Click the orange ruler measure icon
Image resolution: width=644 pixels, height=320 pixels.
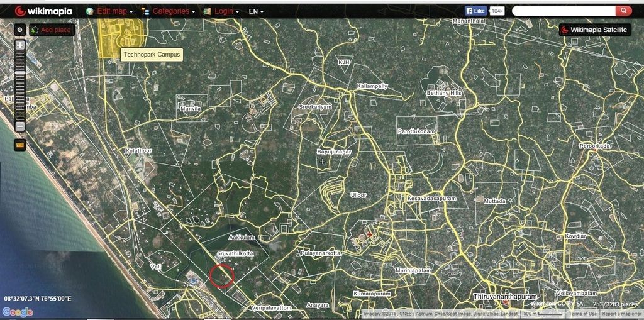coord(19,145)
